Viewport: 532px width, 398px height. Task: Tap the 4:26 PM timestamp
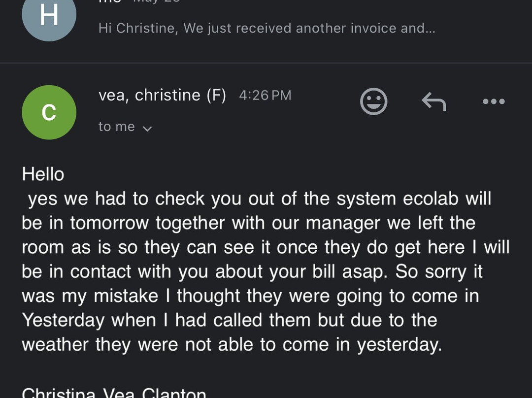coord(265,95)
